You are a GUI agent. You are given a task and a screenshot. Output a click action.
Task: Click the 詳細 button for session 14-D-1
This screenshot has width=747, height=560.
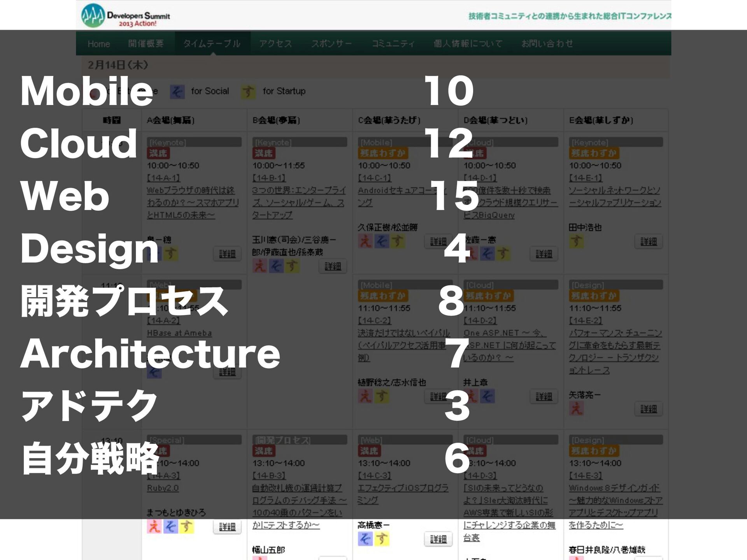(544, 254)
